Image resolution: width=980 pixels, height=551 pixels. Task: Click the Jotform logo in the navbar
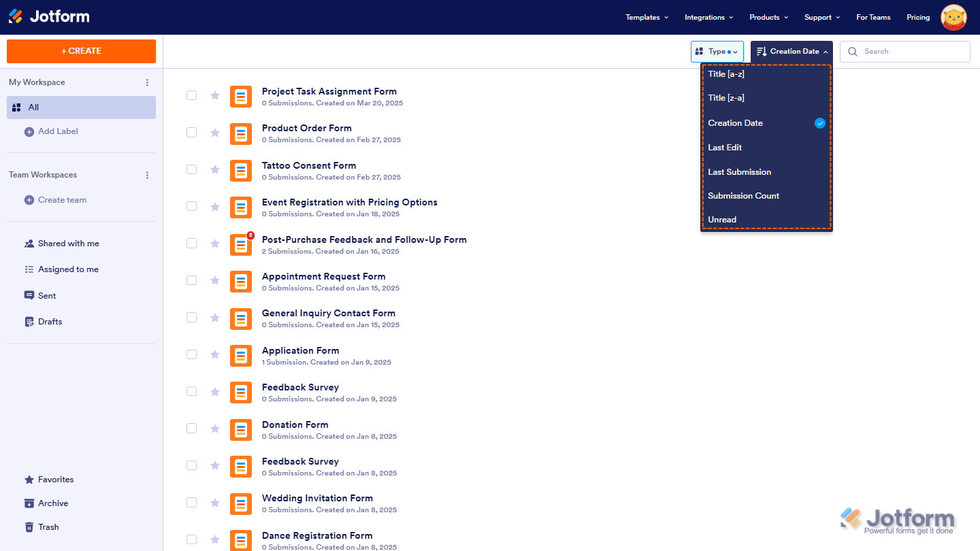coord(48,16)
